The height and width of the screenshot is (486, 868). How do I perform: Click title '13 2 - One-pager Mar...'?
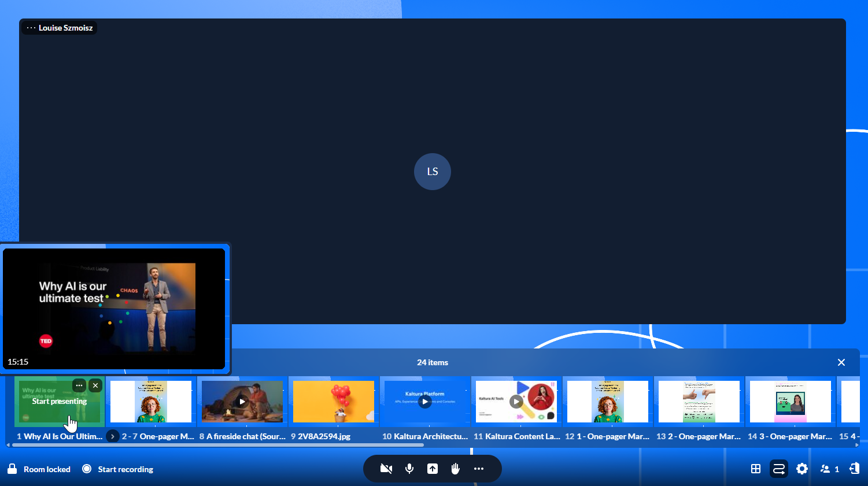tap(699, 436)
